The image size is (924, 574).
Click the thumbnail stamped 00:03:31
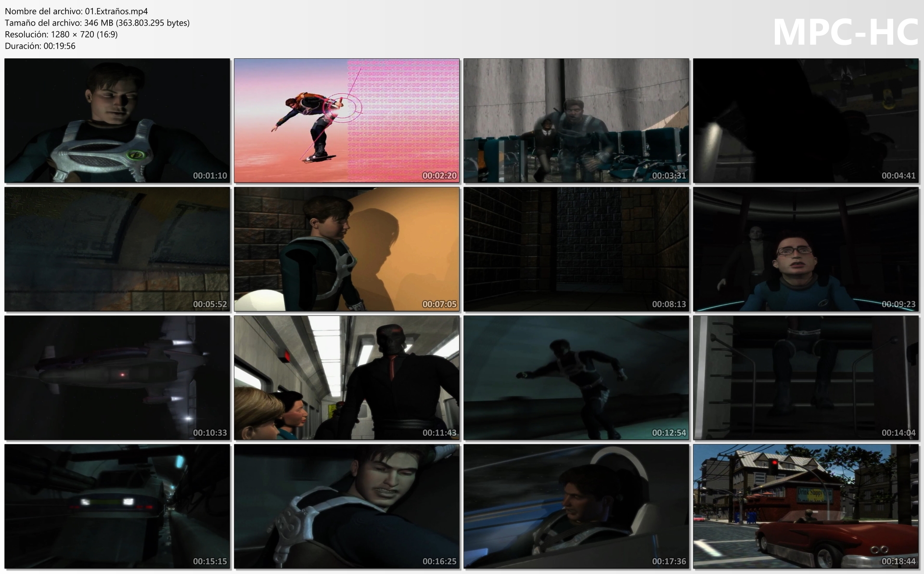click(576, 120)
